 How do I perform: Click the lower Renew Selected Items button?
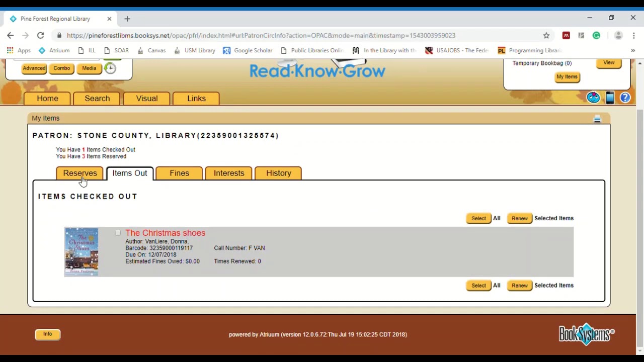[x=520, y=286]
